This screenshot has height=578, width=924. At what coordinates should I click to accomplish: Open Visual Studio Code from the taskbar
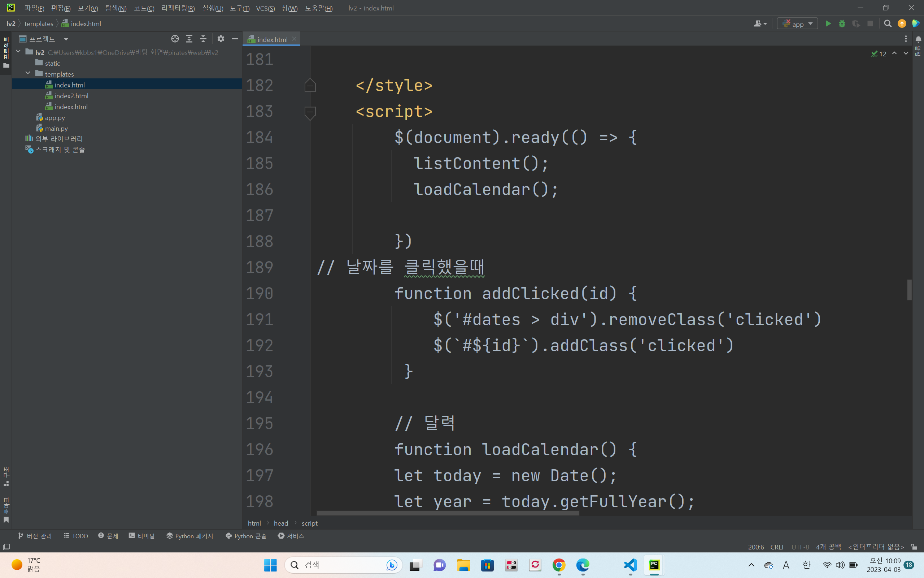click(x=631, y=565)
